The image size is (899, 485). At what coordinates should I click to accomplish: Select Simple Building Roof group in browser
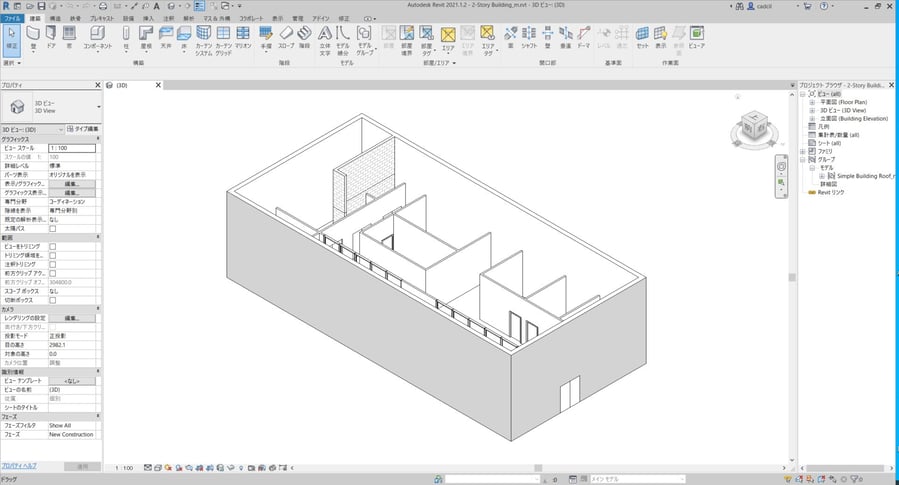[864, 176]
